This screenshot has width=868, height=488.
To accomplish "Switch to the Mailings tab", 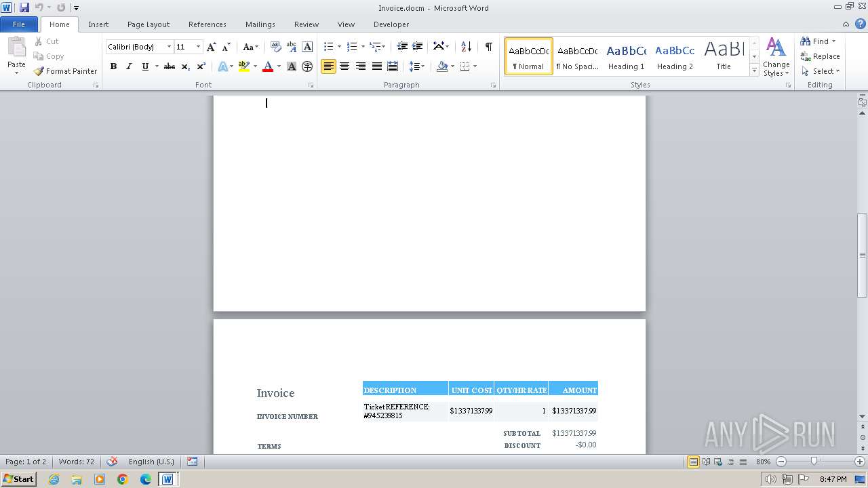I will click(x=260, y=24).
